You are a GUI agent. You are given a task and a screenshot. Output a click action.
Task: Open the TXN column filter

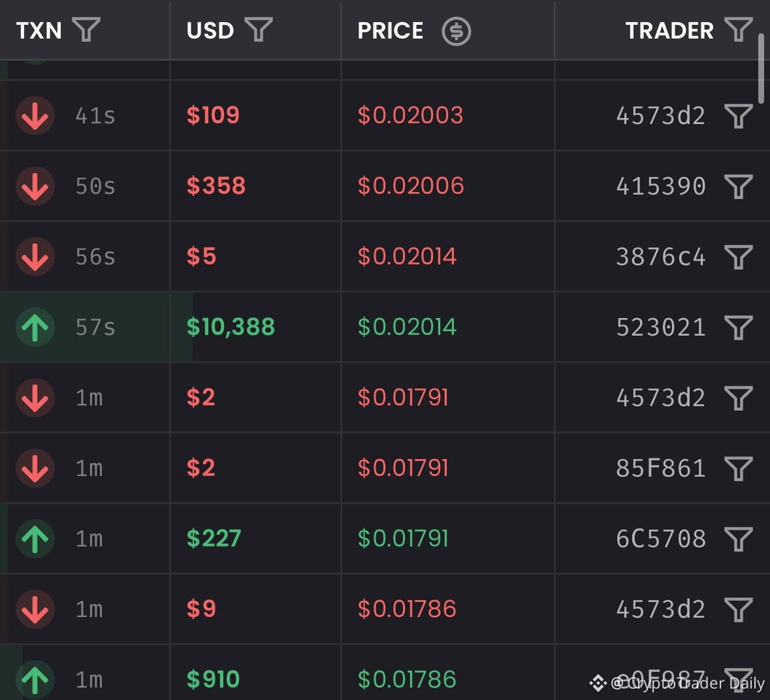(x=86, y=29)
